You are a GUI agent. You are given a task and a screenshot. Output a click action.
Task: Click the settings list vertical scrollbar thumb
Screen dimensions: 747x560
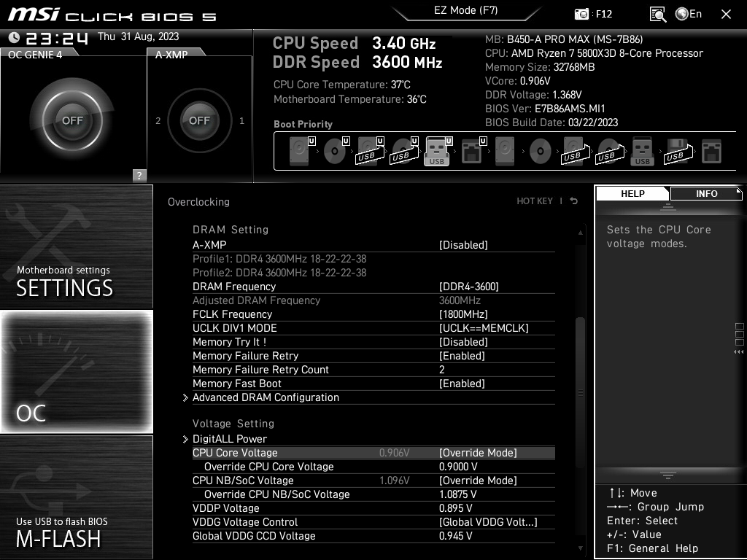pos(580,393)
